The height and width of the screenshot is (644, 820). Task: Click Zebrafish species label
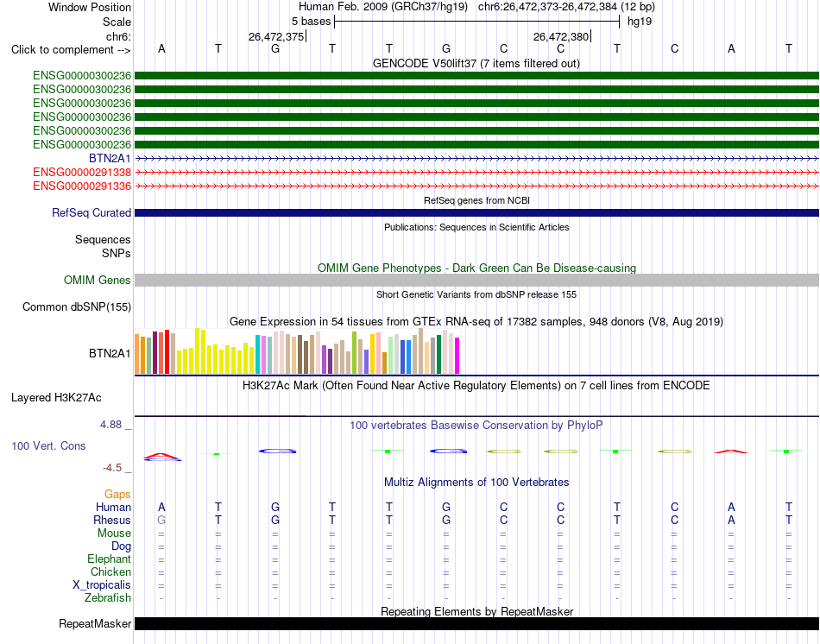click(x=108, y=597)
